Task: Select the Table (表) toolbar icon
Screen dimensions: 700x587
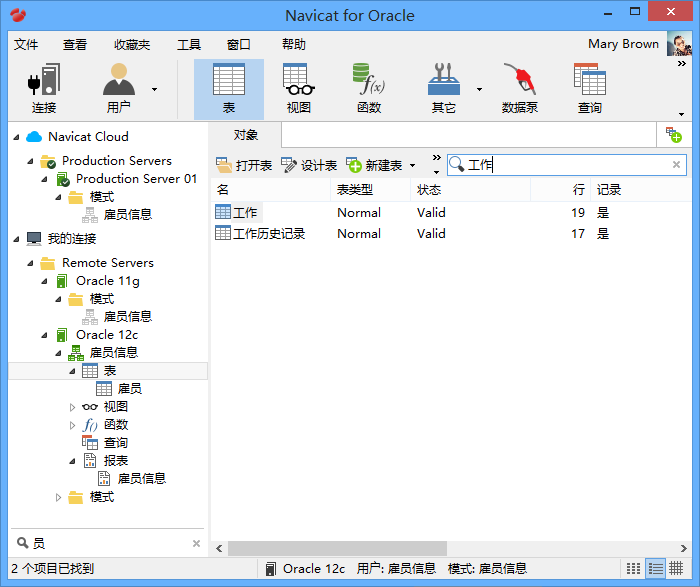Action: [229, 89]
